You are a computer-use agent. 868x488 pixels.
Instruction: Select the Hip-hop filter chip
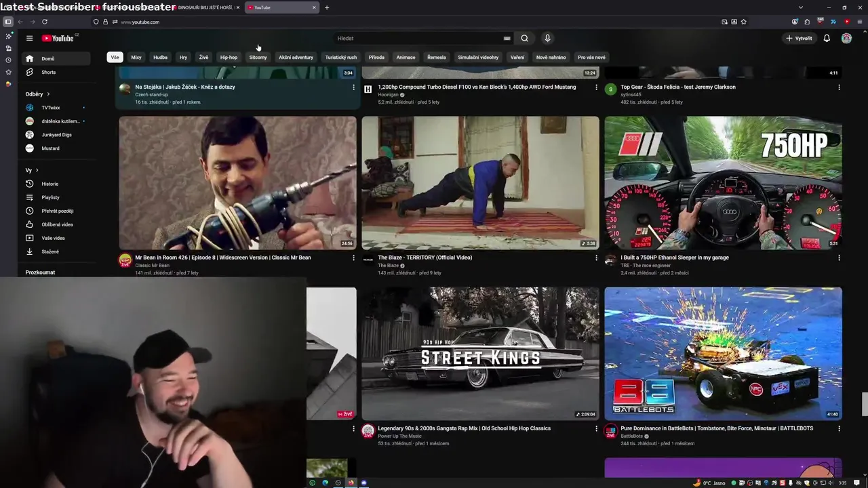pyautogui.click(x=229, y=58)
